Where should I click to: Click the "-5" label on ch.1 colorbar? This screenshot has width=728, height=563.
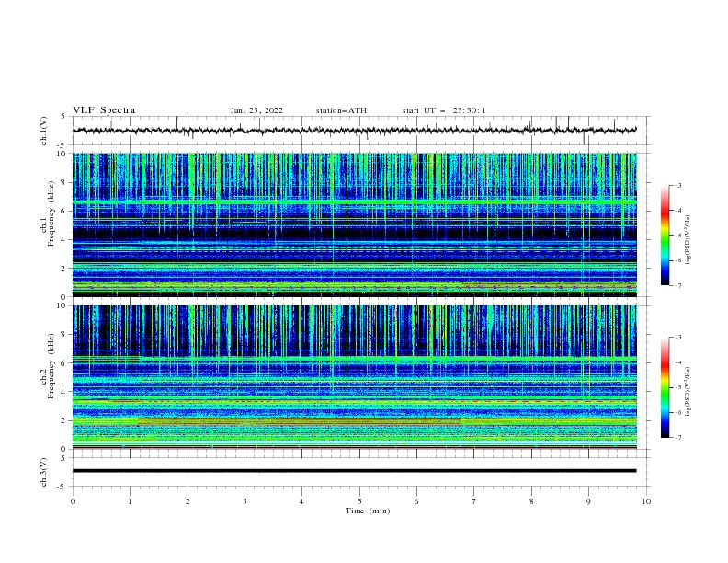678,236
